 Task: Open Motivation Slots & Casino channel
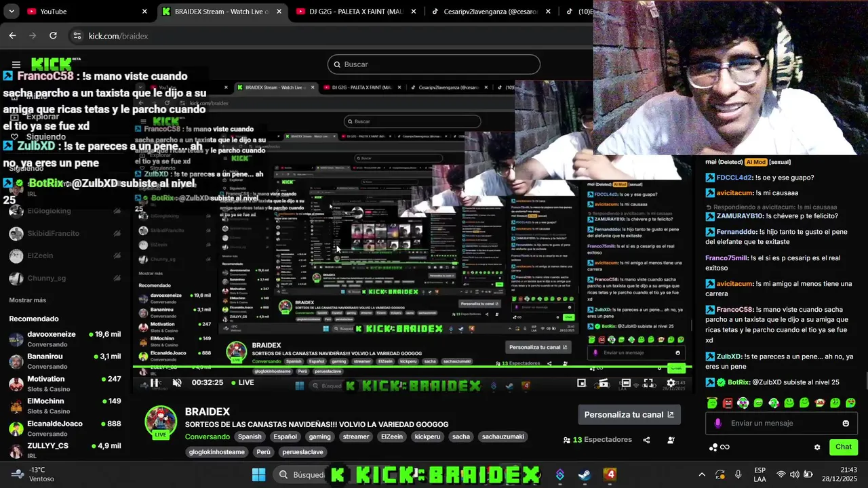tap(64, 384)
